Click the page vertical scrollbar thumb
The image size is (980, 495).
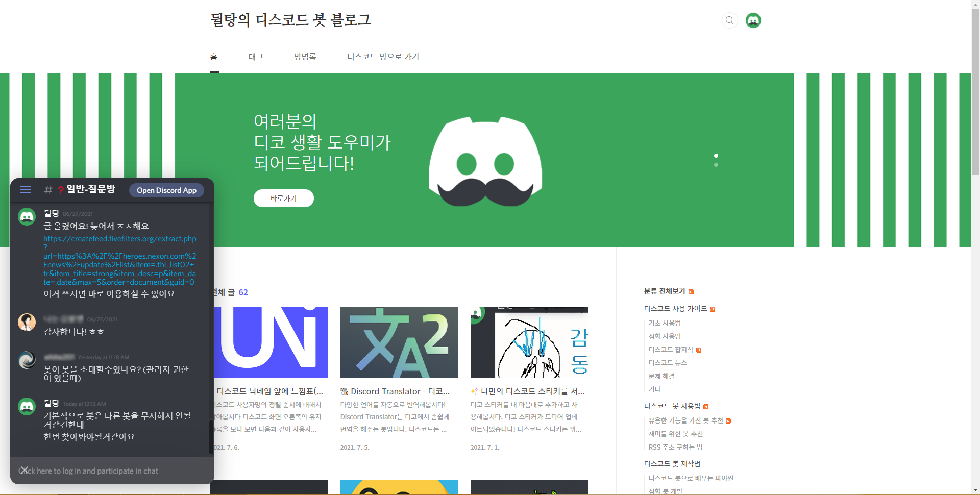pos(975,92)
